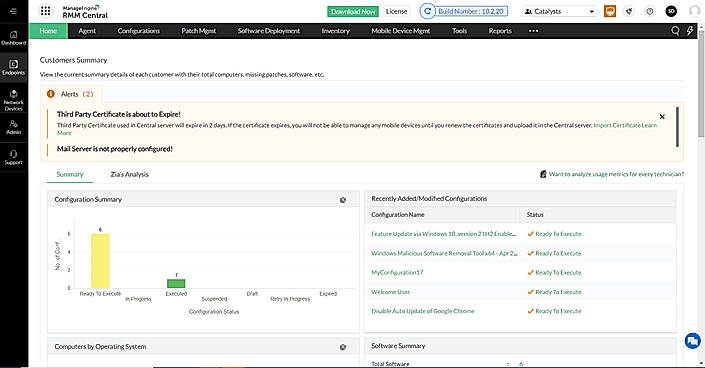
Task: Open Software Deployment menu
Action: pos(268,31)
